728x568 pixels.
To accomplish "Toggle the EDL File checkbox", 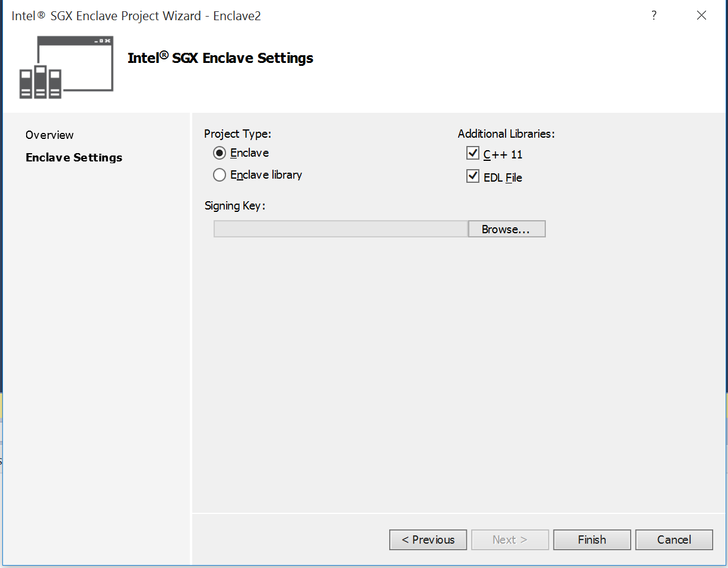I will (473, 177).
